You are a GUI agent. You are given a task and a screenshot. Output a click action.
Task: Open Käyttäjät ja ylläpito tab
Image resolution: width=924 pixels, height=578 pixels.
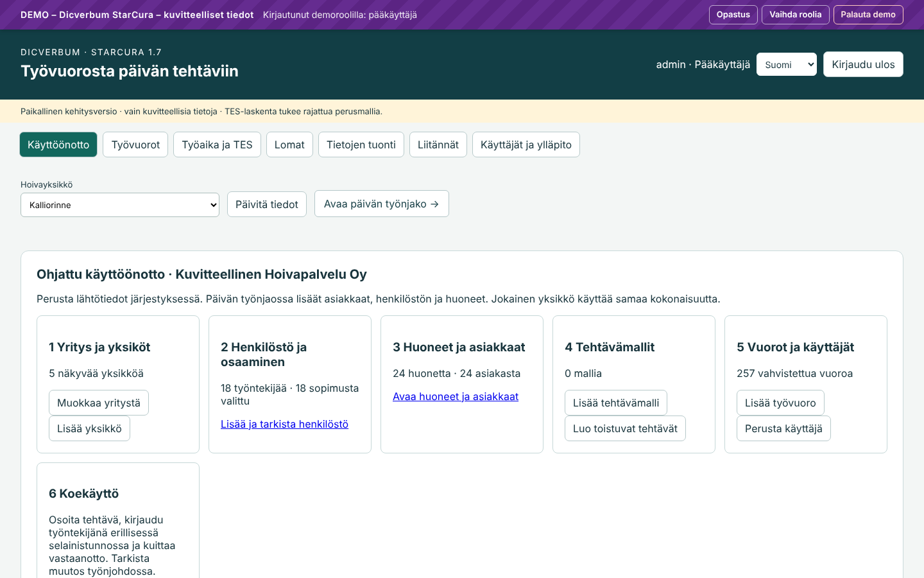pos(526,144)
